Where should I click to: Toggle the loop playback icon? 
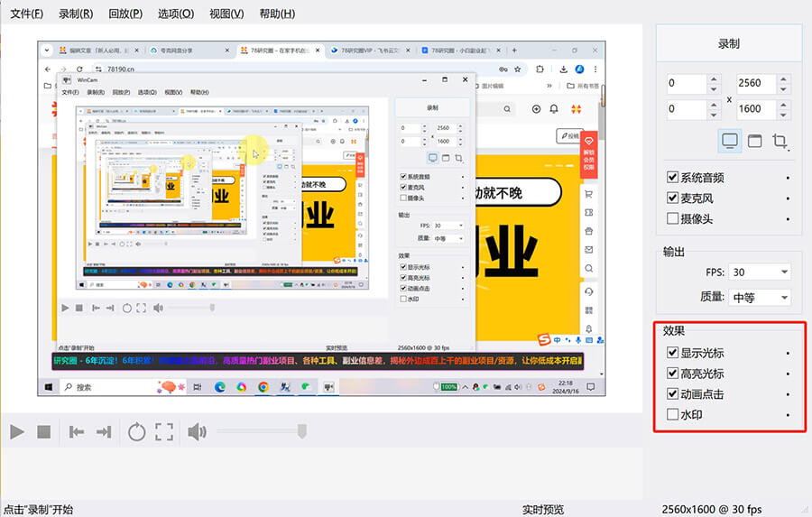[x=136, y=432]
